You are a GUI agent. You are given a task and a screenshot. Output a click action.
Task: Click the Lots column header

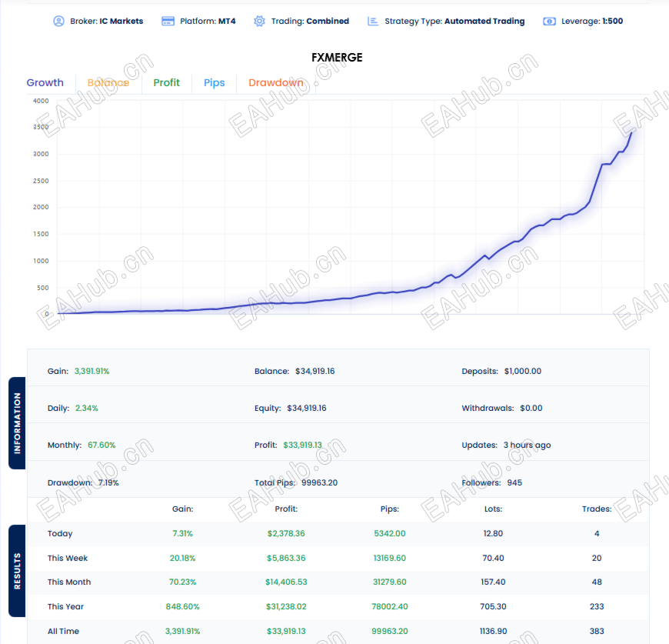493,509
